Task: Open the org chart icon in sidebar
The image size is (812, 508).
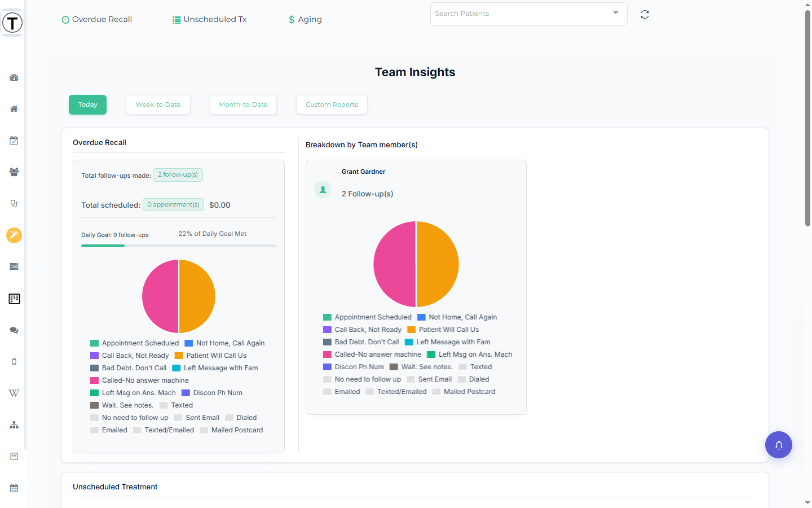Action: coord(14,425)
